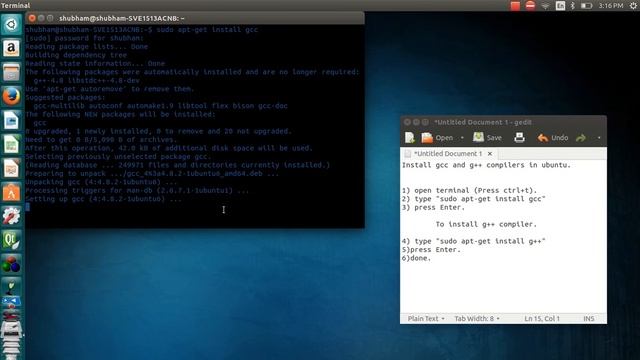This screenshot has height=360, width=640.
Task: Click the 'Setting up gcc' terminal line
Action: pyautogui.click(x=104, y=199)
